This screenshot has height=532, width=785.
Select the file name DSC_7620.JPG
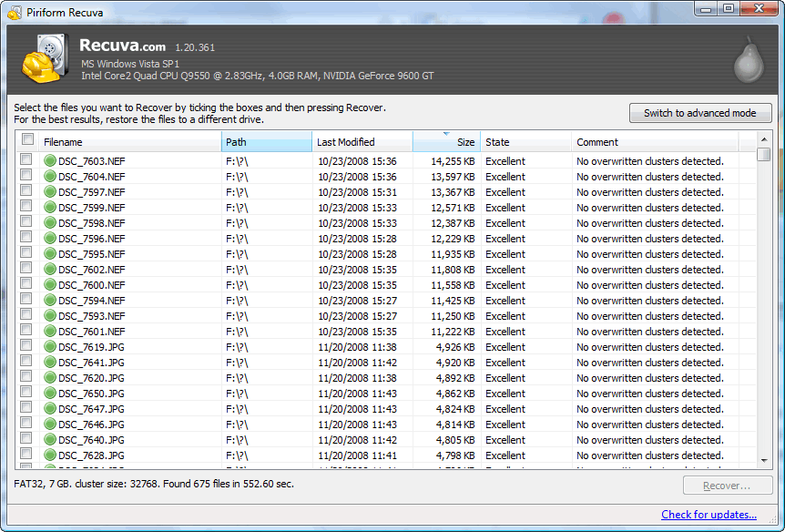coord(91,378)
